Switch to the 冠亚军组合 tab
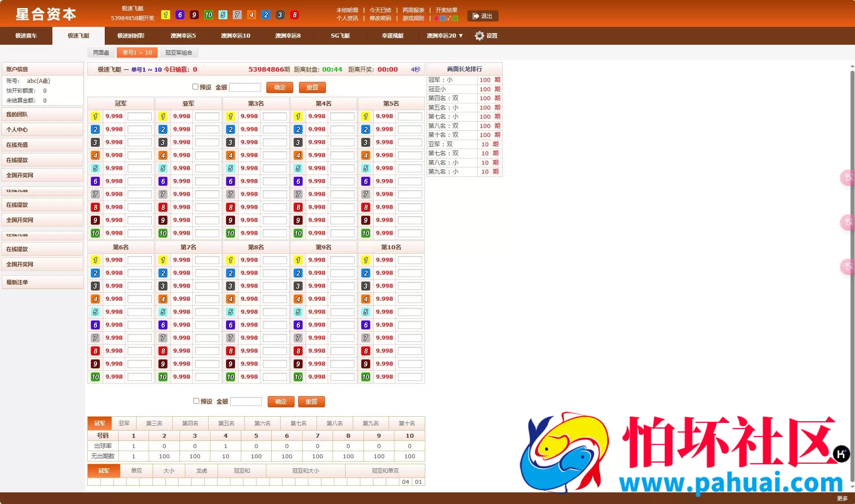Screen dimensions: 855x504 pos(180,52)
